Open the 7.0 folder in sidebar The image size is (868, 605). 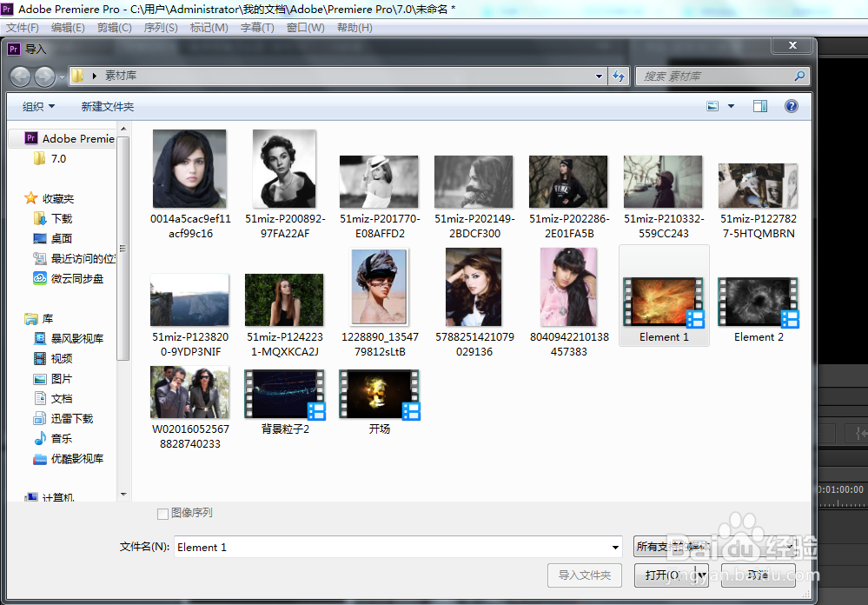[x=50, y=159]
